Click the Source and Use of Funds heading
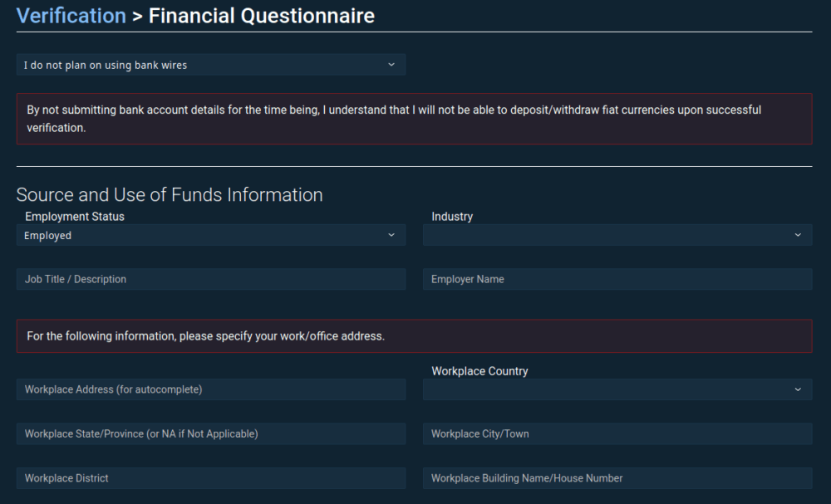The height and width of the screenshot is (504, 831). tap(170, 195)
